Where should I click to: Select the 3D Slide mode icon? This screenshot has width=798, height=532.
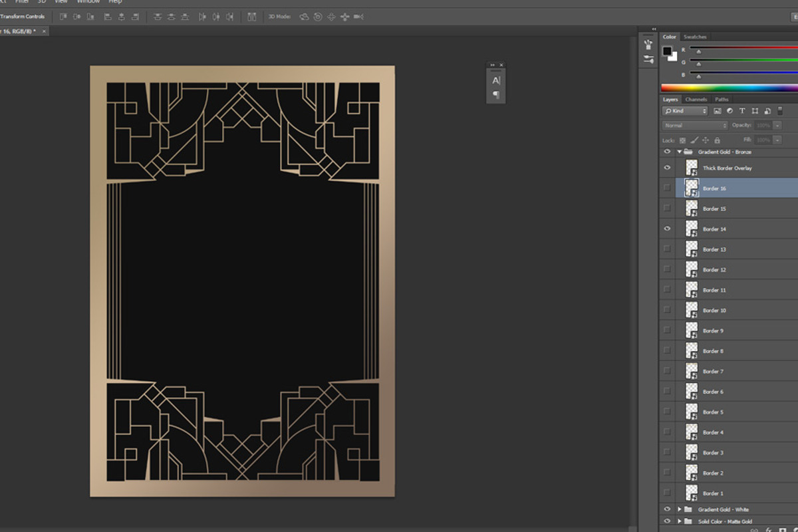pos(344,17)
